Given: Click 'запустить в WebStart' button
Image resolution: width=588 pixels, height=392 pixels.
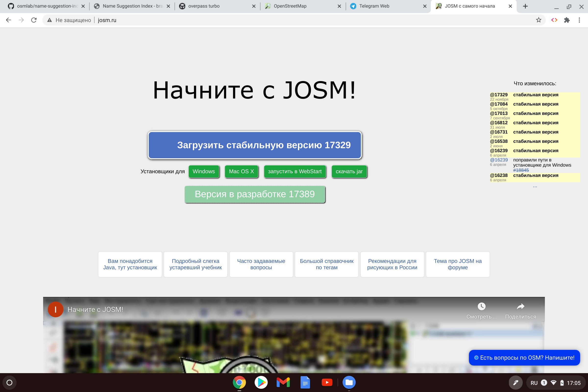Looking at the screenshot, I should (x=295, y=171).
